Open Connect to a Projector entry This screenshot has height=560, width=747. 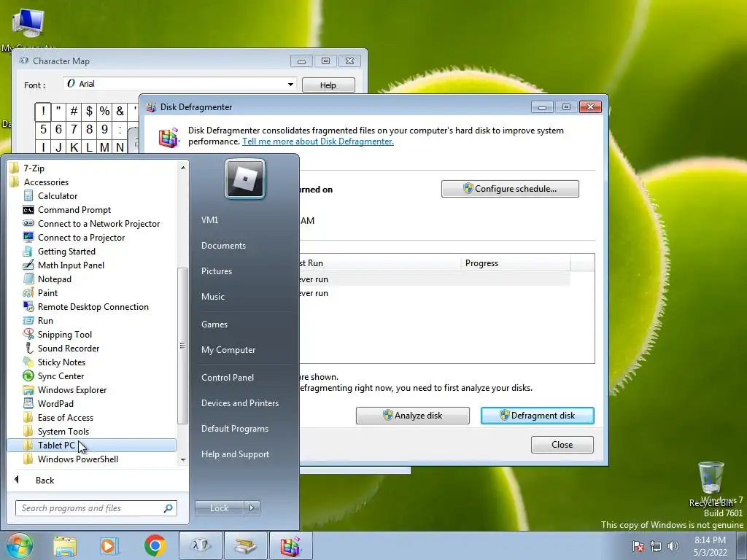click(81, 237)
